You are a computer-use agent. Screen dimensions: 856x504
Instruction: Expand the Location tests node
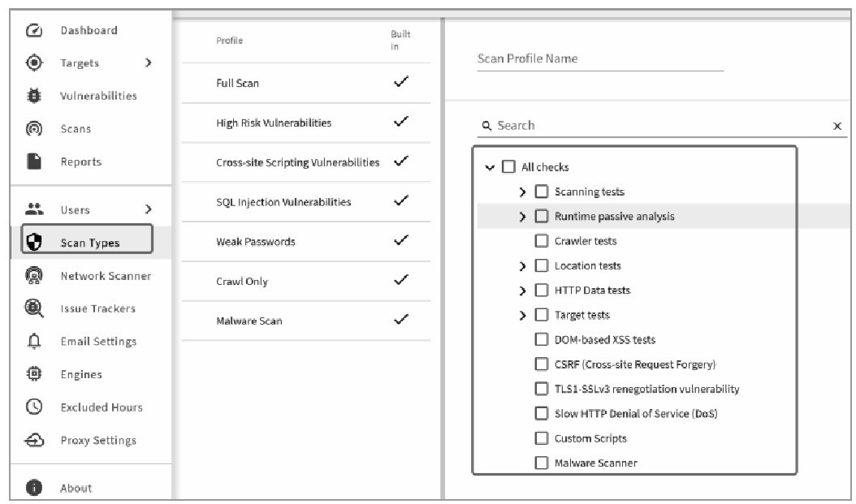click(522, 266)
